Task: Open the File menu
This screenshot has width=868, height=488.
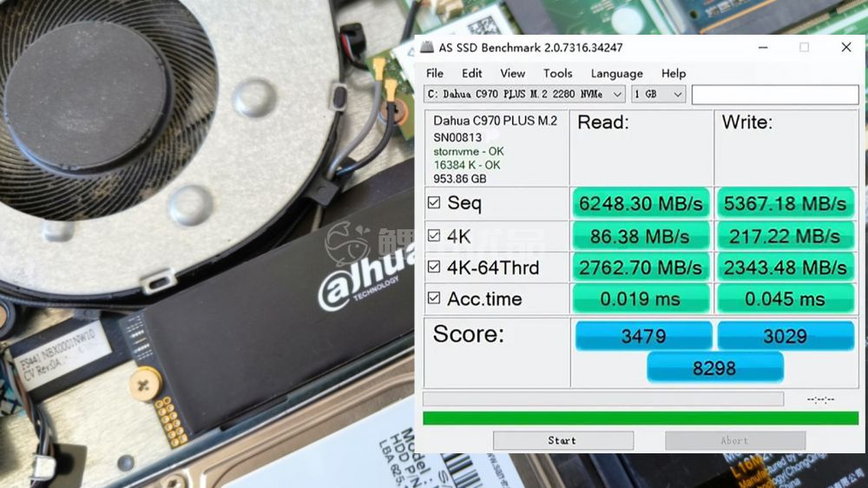Action: coord(435,73)
